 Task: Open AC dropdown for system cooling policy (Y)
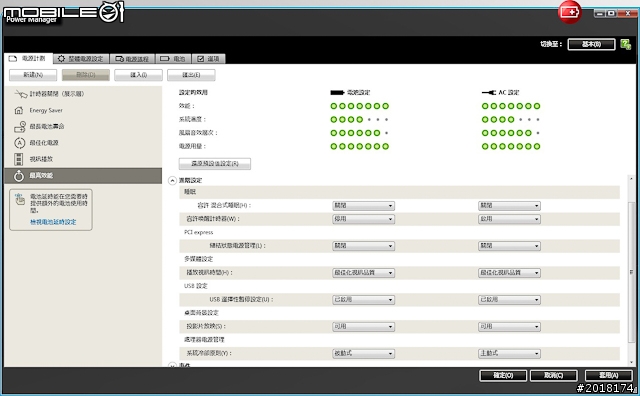(x=509, y=354)
